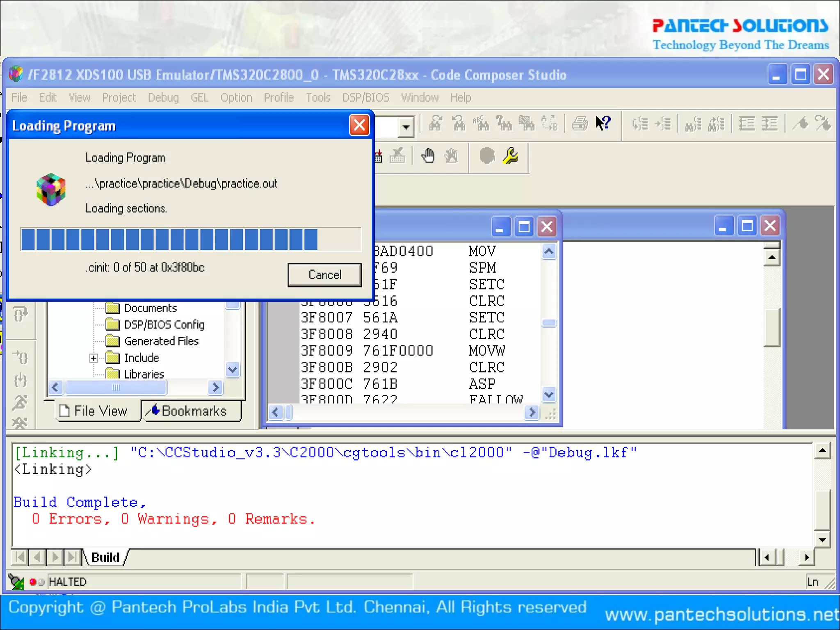Close the Loading Program dialog
This screenshot has width=840, height=630.
(x=359, y=125)
